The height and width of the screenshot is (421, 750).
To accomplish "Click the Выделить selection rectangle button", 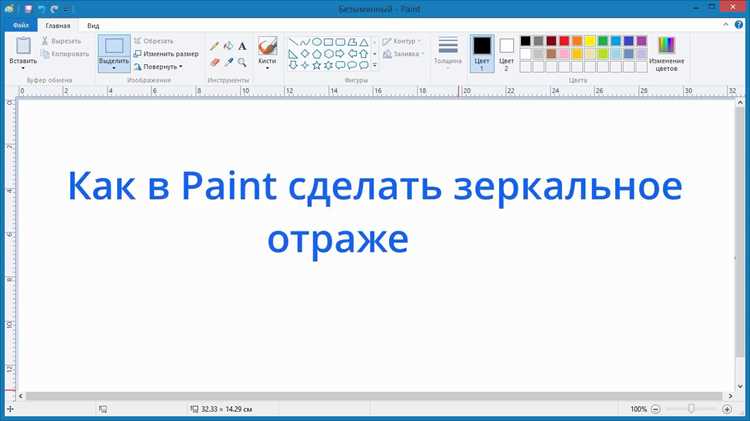I will point(114,46).
